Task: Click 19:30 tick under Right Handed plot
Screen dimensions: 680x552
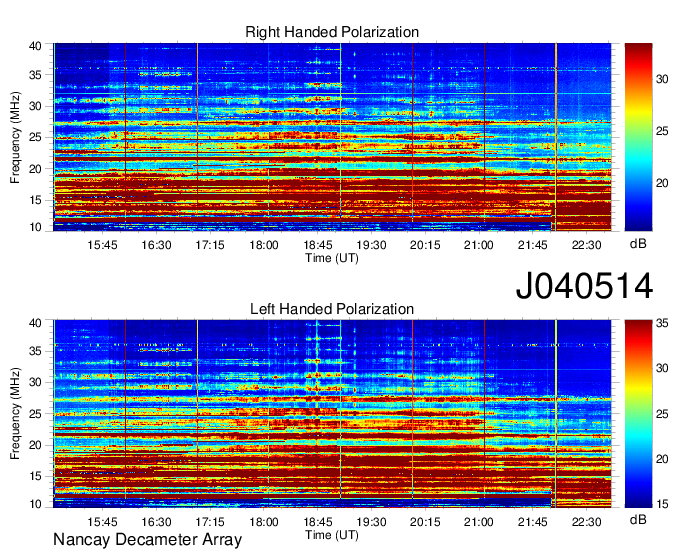Action: (x=371, y=245)
